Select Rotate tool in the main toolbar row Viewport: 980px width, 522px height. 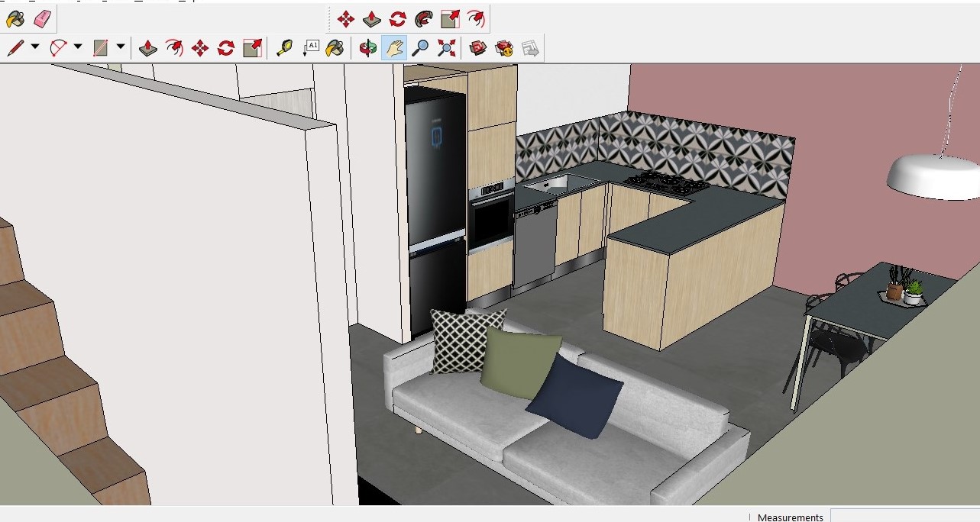click(226, 48)
